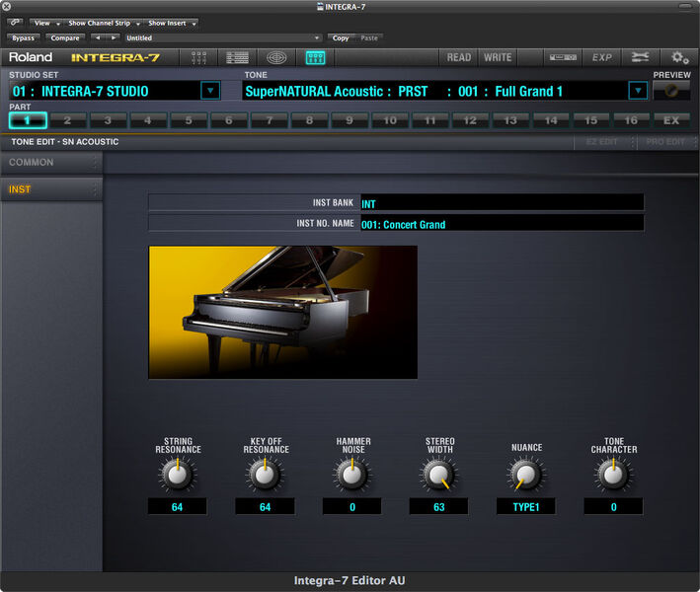Select the highlighted tone edit view icon
Viewport: 700px width, 592px height.
coord(315,57)
